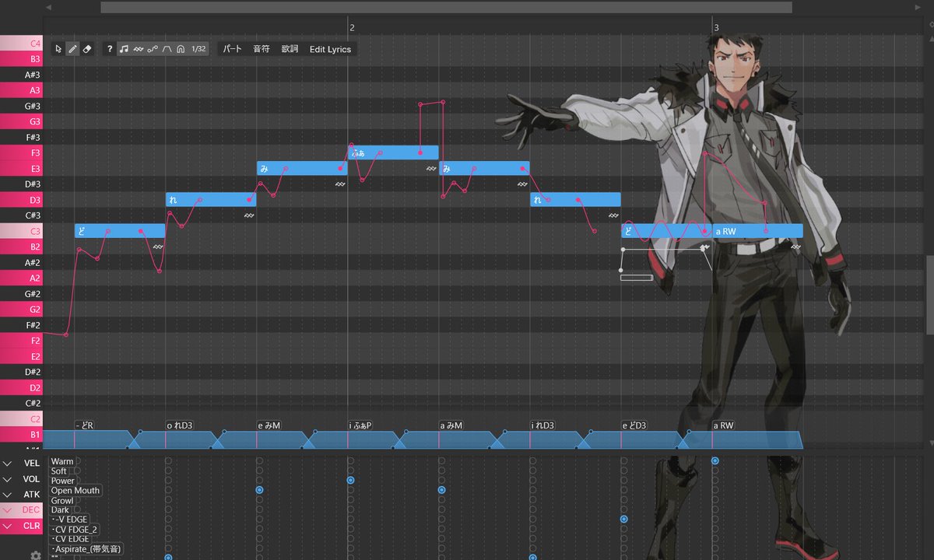This screenshot has width=934, height=560.
Task: Select the Warm radio in the o れD3 column
Action: (168, 461)
